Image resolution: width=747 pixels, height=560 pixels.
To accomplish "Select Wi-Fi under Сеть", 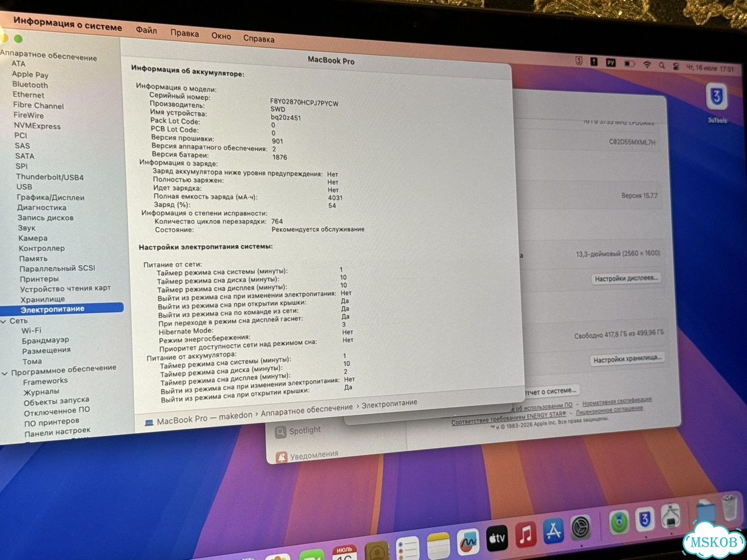I will [32, 330].
